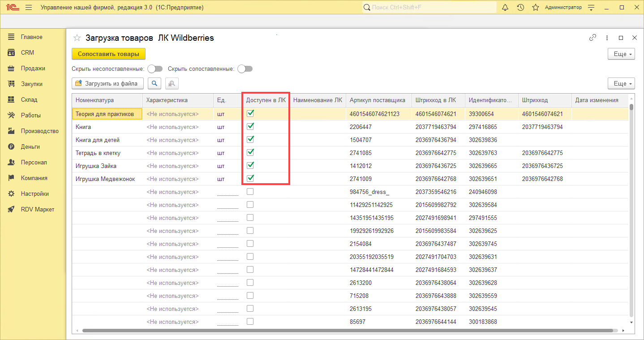
Task: Click the Администратор user name
Action: click(563, 8)
